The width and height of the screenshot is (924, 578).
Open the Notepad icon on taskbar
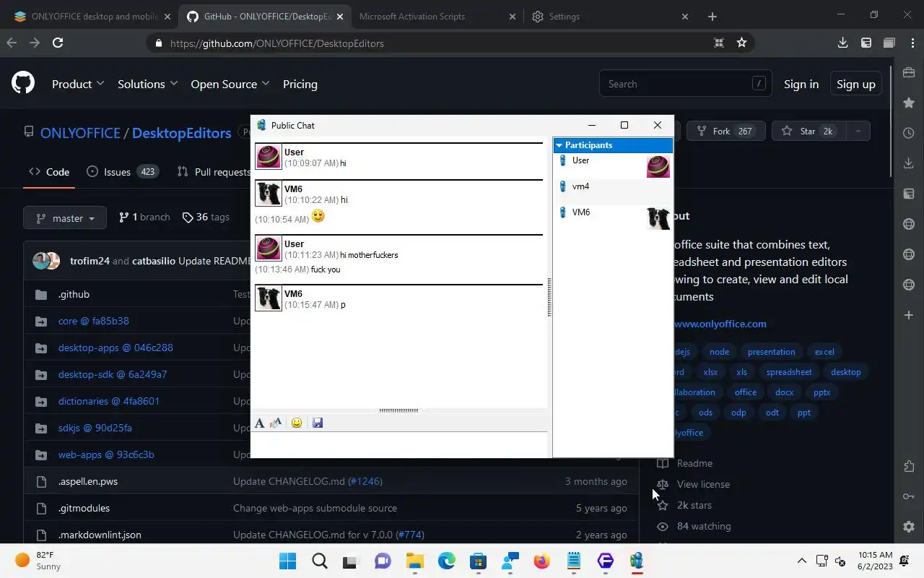coord(573,561)
